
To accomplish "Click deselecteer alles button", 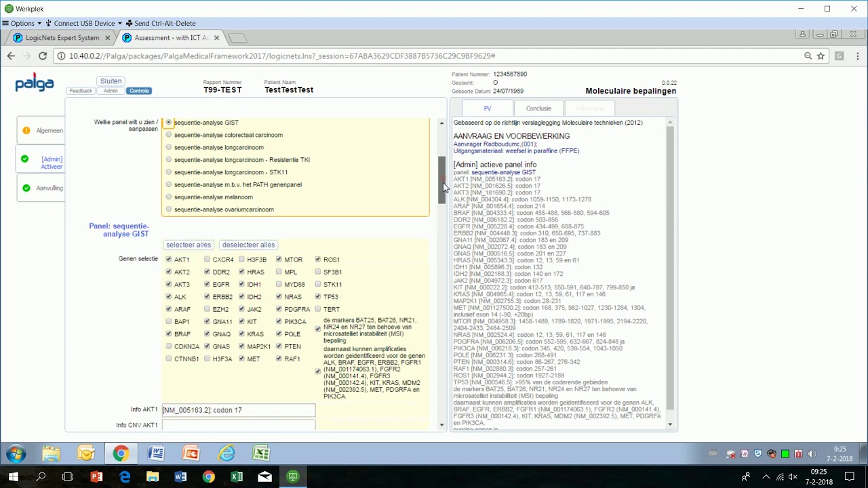I will (248, 245).
